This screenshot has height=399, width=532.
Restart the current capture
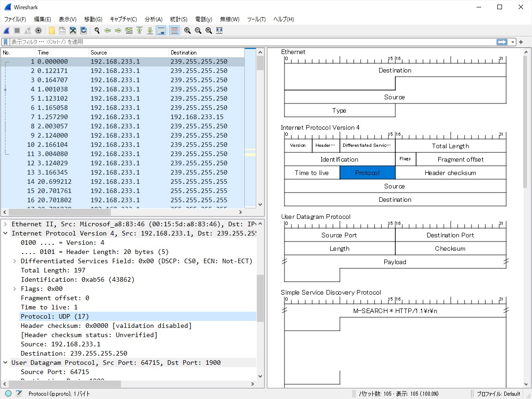(x=27, y=30)
